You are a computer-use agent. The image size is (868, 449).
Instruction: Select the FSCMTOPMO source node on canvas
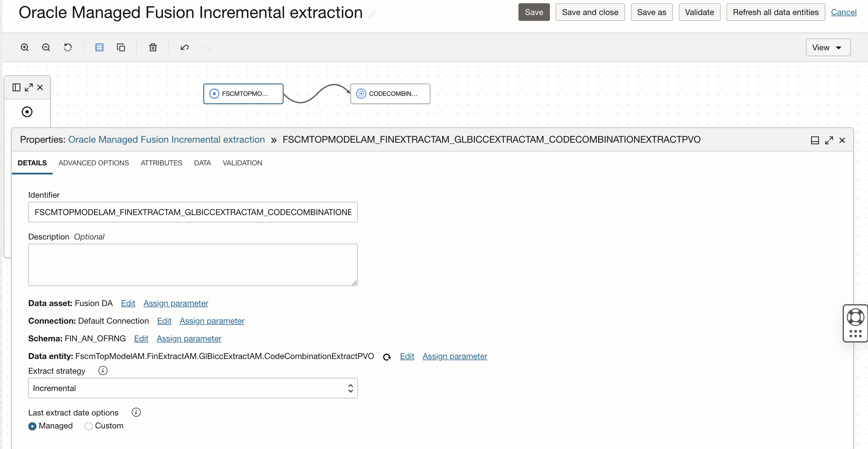point(243,94)
